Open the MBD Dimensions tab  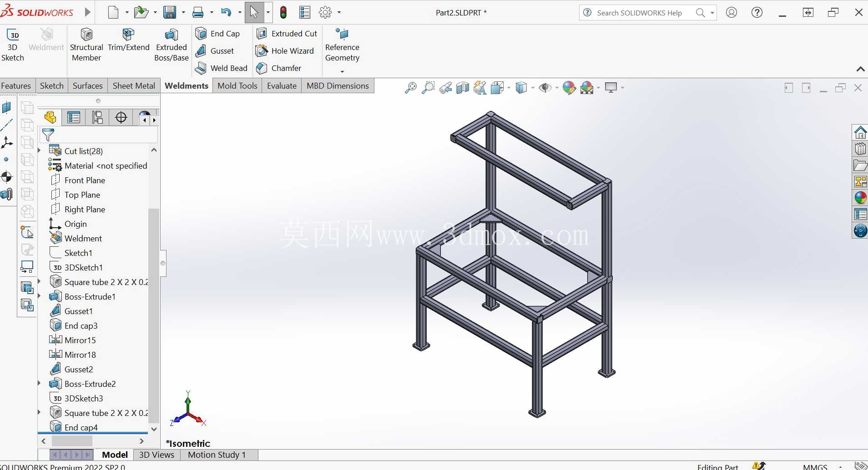point(338,86)
